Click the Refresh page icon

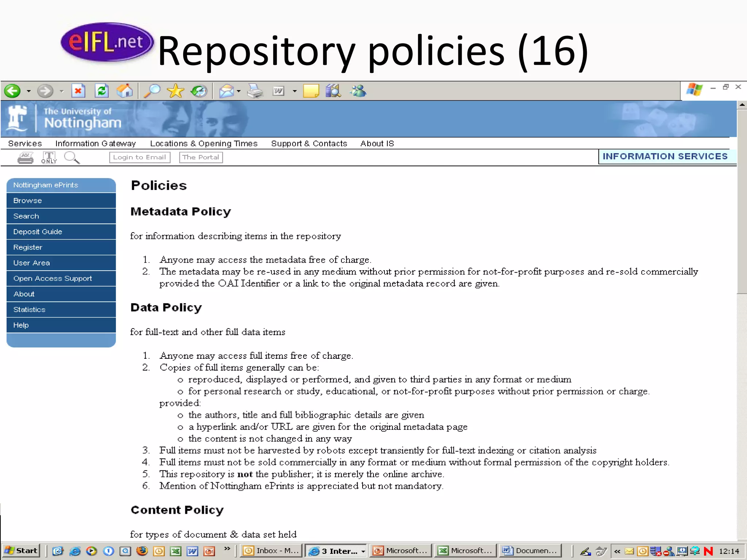point(101,91)
